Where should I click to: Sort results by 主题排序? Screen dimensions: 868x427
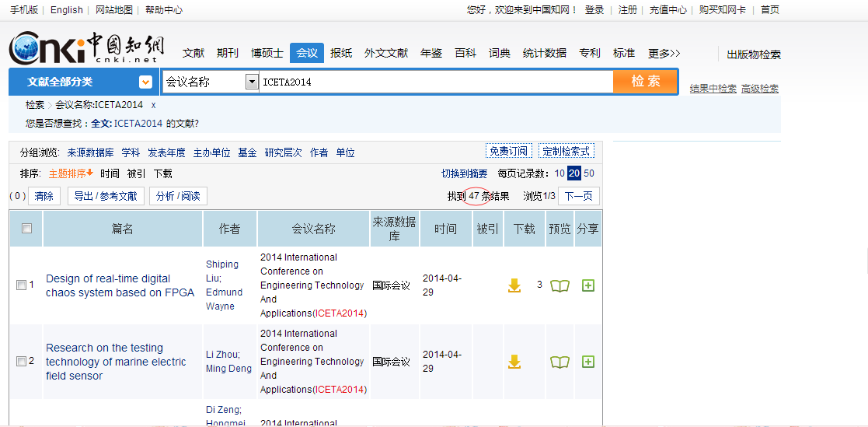[71, 173]
